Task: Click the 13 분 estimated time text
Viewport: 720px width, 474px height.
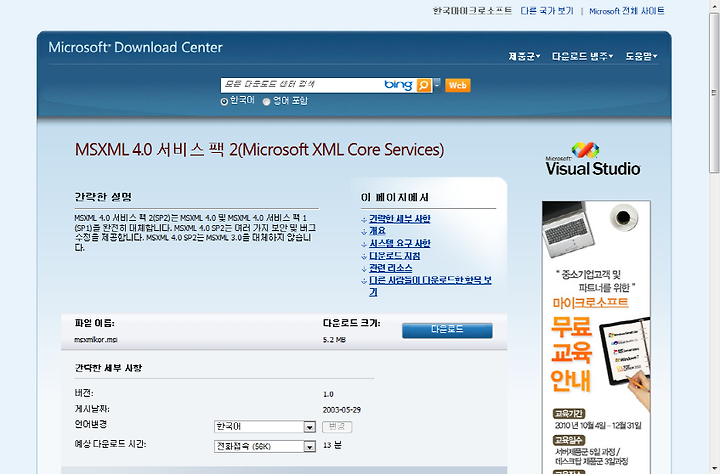Action: click(332, 445)
